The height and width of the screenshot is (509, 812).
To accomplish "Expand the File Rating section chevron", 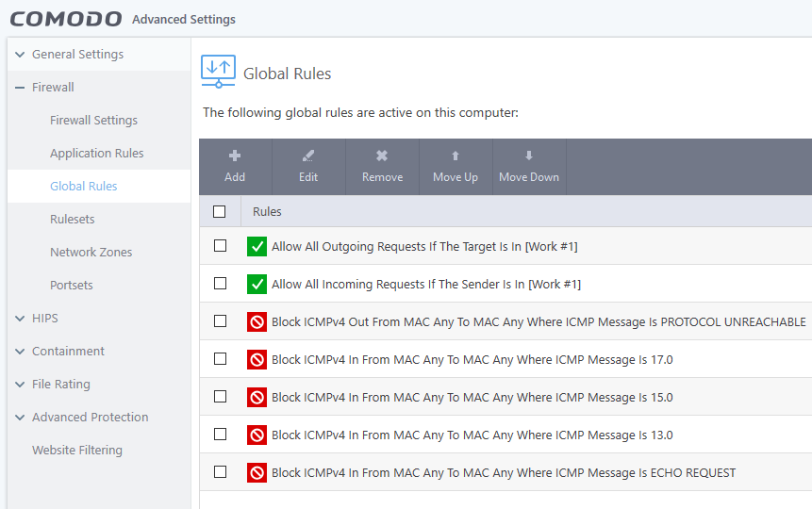I will coord(20,385).
